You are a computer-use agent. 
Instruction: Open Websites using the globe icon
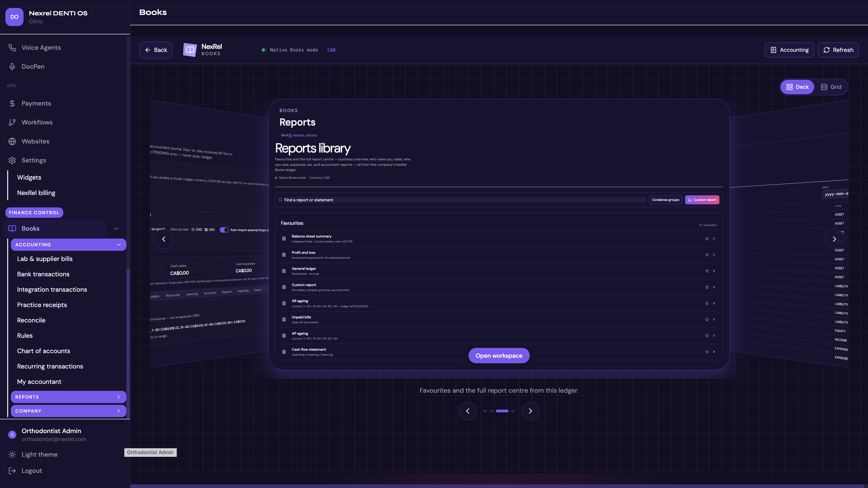12,141
